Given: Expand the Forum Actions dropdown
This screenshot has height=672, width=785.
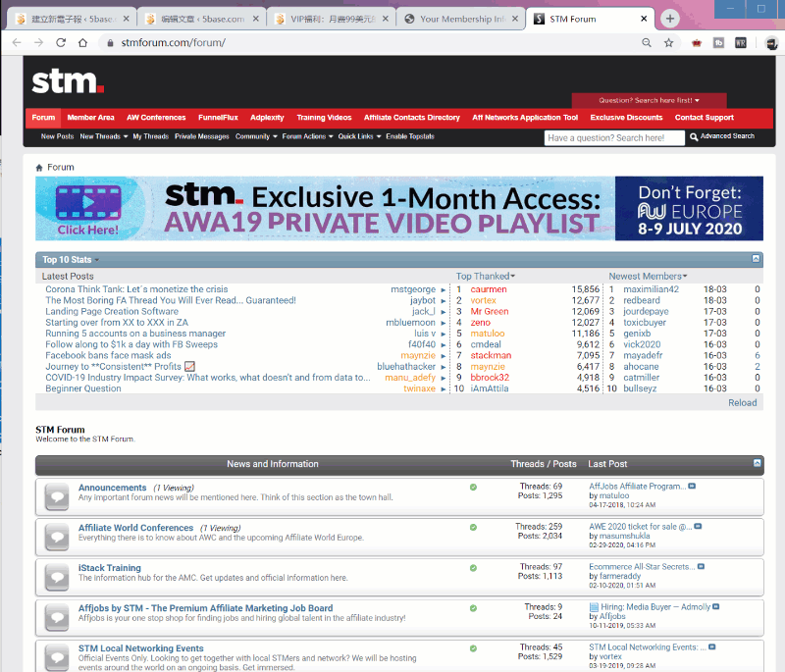Looking at the screenshot, I should pyautogui.click(x=331, y=136).
